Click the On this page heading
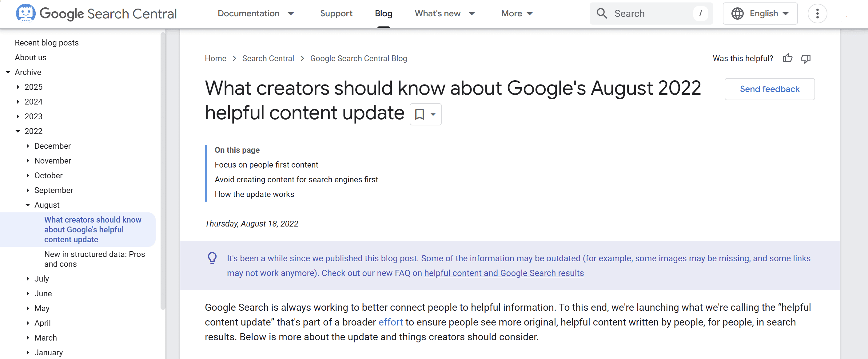The image size is (868, 359). pos(237,150)
